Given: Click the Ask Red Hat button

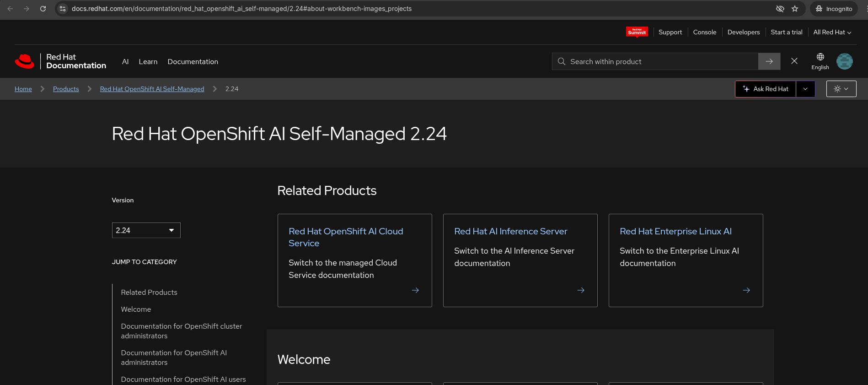Looking at the screenshot, I should 766,89.
